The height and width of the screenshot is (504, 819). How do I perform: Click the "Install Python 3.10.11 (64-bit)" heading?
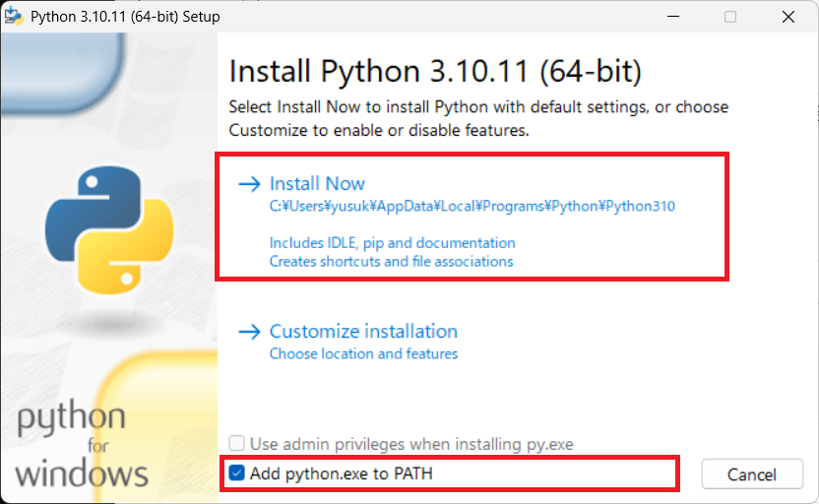click(435, 72)
